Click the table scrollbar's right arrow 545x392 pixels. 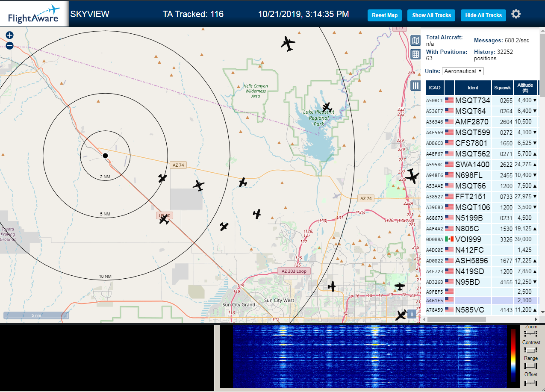coord(536,319)
